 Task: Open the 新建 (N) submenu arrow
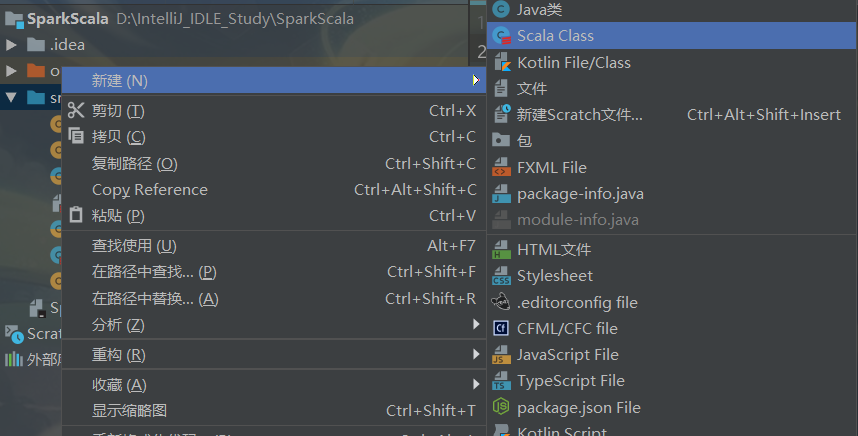click(476, 80)
